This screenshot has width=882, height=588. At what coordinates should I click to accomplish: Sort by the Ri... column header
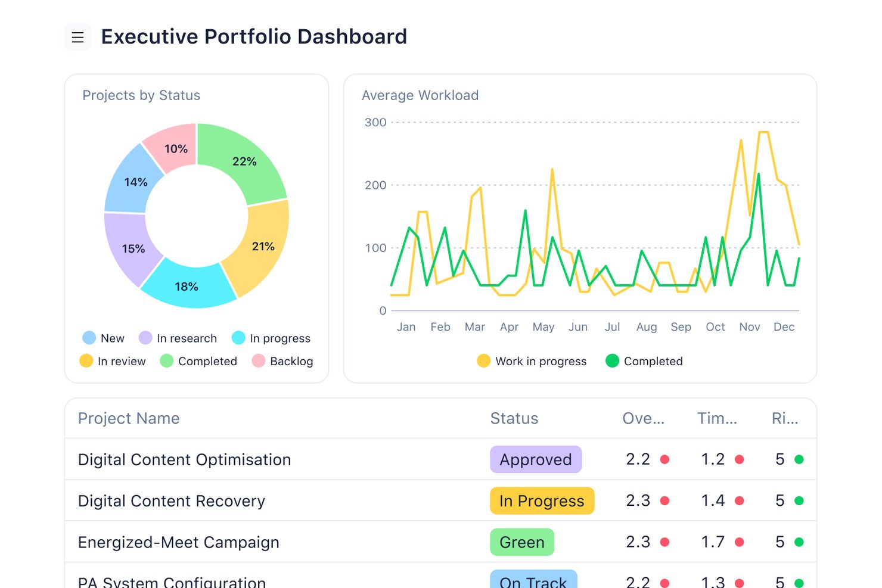pos(785,418)
